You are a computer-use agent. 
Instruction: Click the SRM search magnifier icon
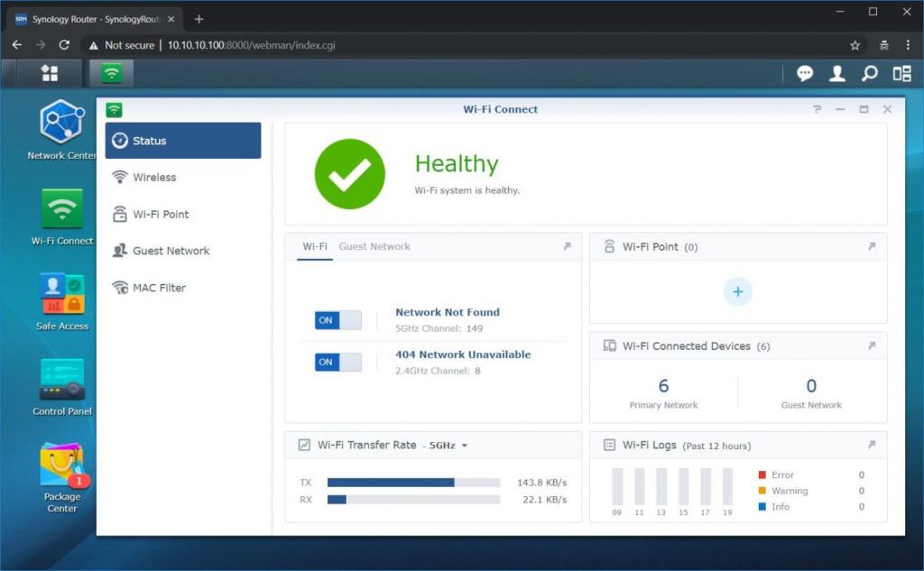point(869,73)
